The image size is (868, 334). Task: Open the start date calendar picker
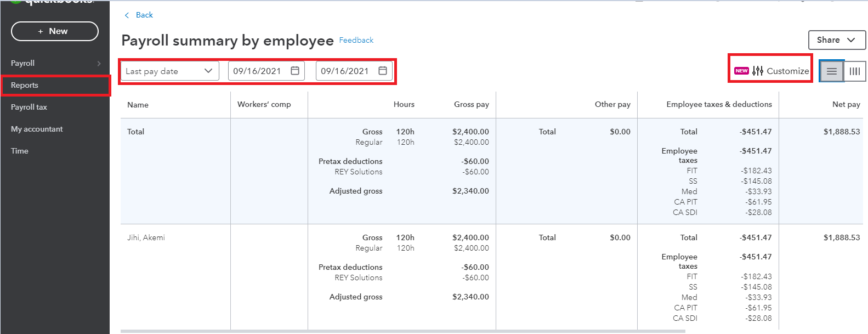295,71
